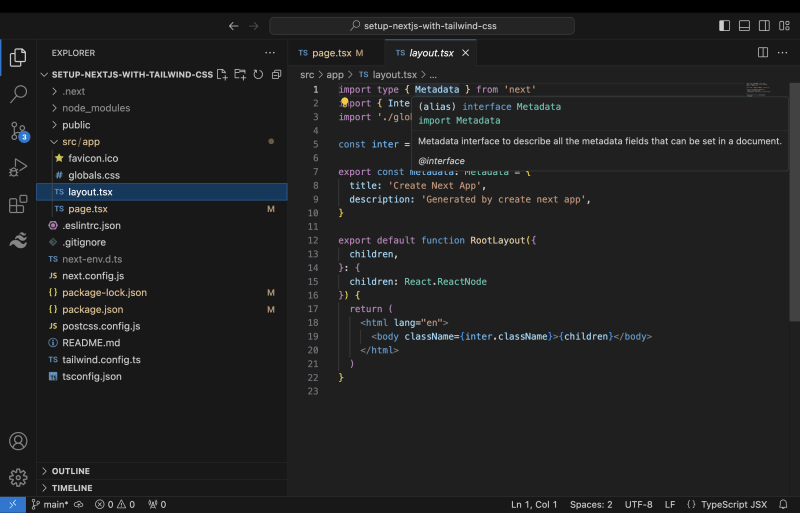Expand the OUTLINE section

162,471
